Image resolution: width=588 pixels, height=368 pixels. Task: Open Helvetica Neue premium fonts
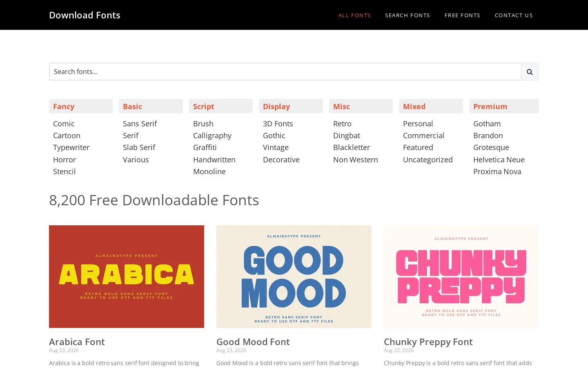[x=499, y=159]
